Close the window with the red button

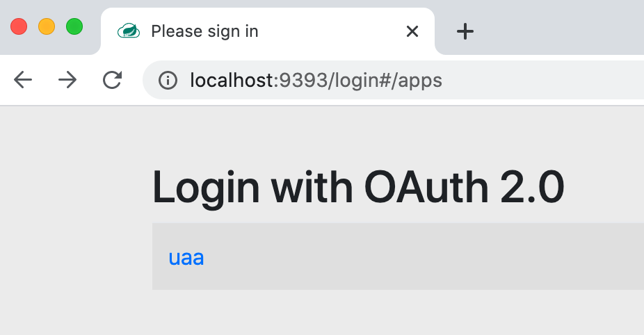[x=19, y=27]
